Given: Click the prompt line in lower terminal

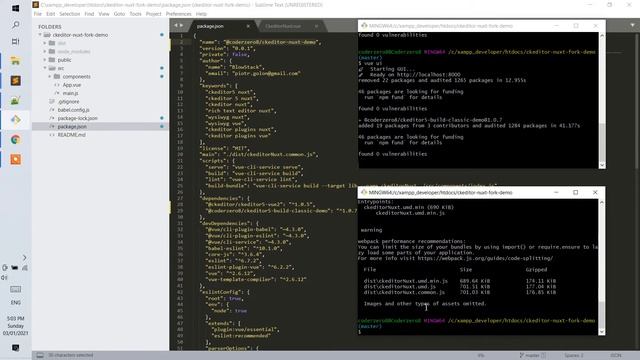Looking at the screenshot, I should (x=479, y=332).
